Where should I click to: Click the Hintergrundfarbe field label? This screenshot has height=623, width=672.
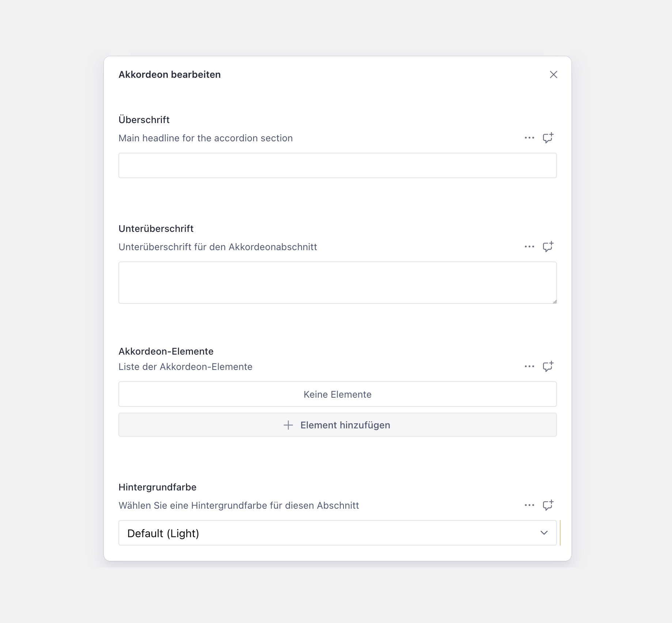tap(157, 487)
